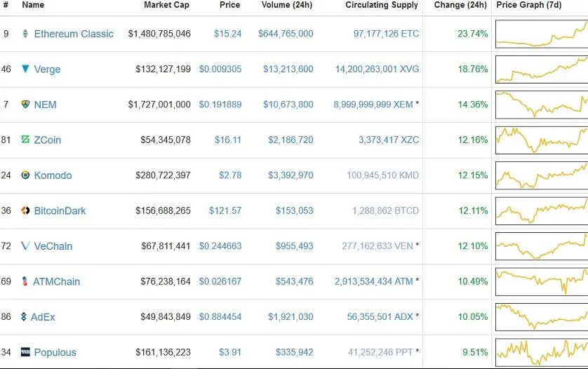This screenshot has width=588, height=369.
Task: Click supply 14,200,263,001 XVG
Action: tap(377, 69)
